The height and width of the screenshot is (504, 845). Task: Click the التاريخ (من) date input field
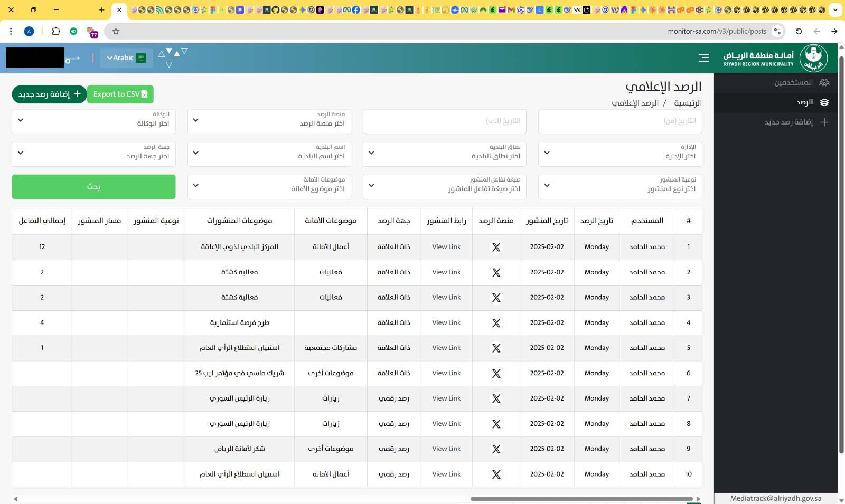tap(620, 121)
